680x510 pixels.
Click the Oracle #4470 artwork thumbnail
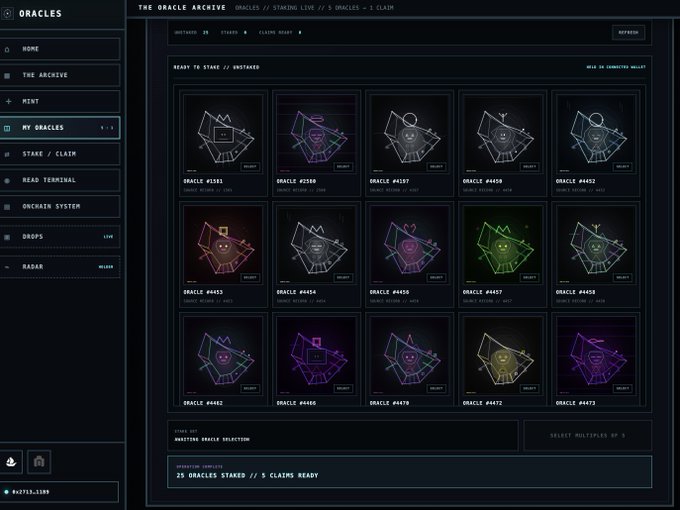click(409, 356)
